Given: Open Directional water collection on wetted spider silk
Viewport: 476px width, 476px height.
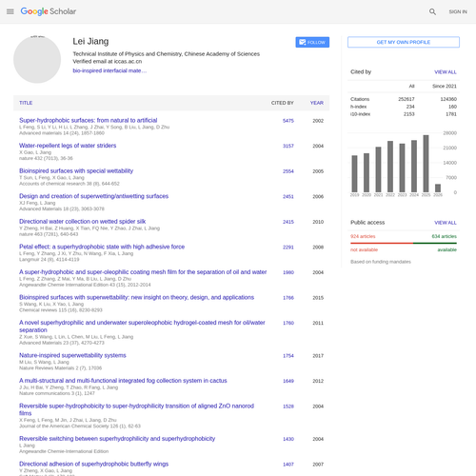Looking at the screenshot, I should (x=83, y=222).
